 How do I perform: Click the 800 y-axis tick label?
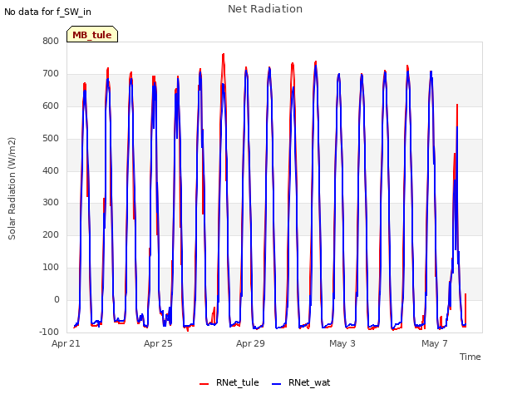pyautogui.click(x=51, y=41)
